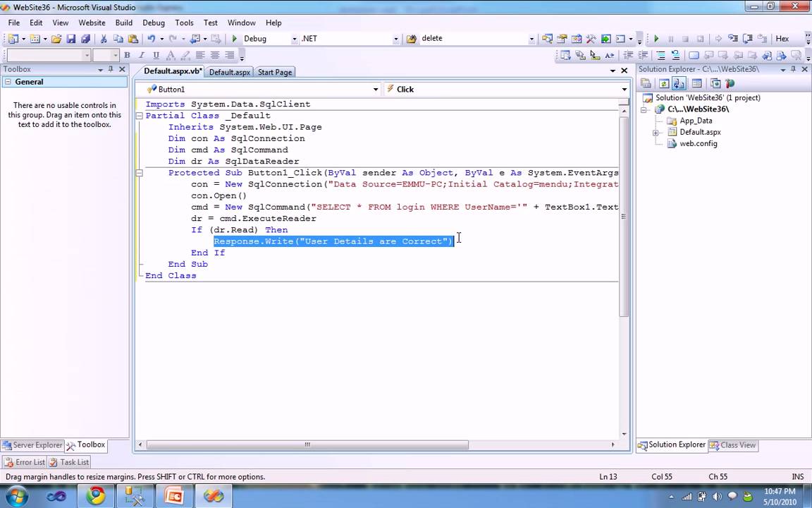Open the Server Explorer tab

[32, 445]
